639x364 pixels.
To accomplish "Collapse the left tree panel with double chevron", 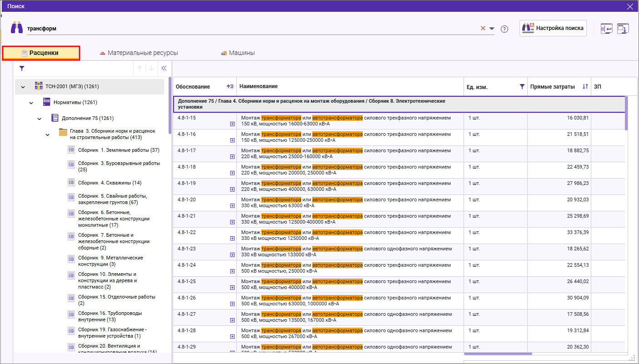I will click(164, 69).
